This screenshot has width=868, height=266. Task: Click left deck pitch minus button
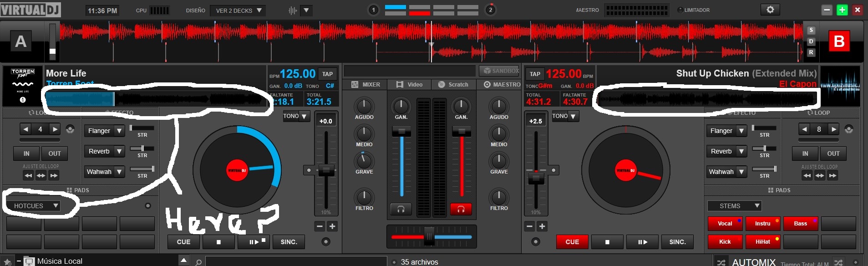pyautogui.click(x=320, y=226)
